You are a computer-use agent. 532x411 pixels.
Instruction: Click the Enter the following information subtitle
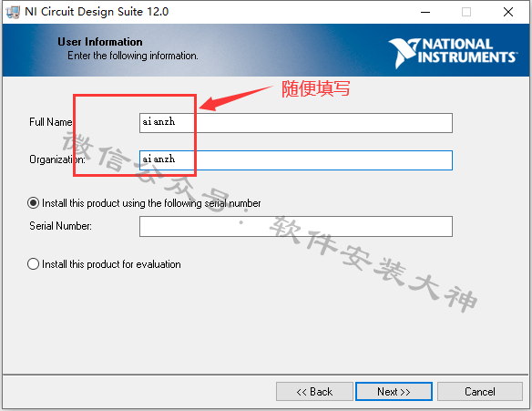[133, 56]
